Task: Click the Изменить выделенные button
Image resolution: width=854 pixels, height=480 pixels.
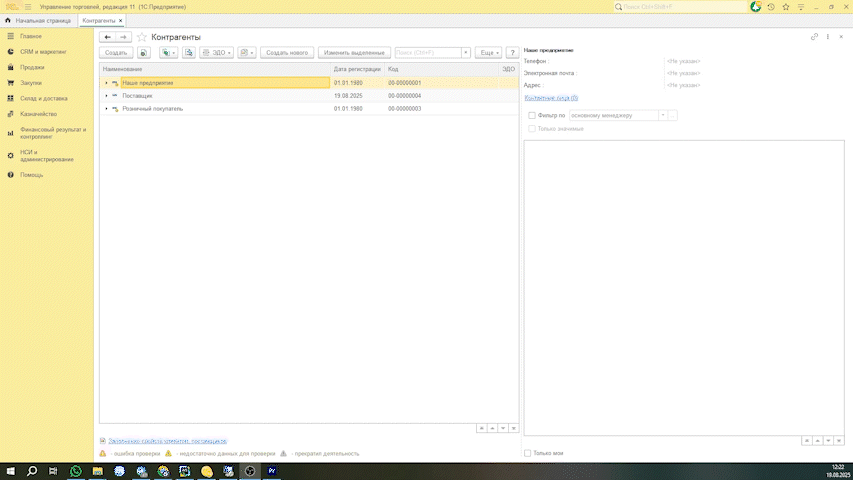Action: point(354,53)
